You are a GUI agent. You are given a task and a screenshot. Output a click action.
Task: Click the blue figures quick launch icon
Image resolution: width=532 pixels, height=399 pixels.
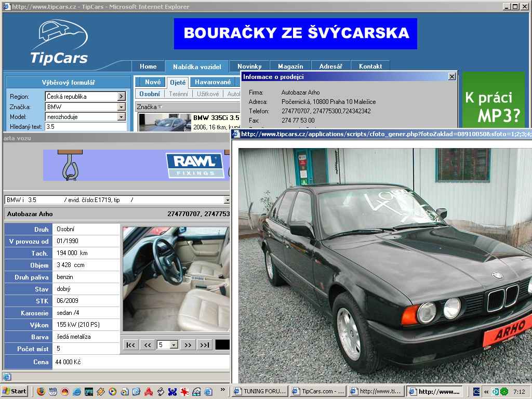click(172, 392)
